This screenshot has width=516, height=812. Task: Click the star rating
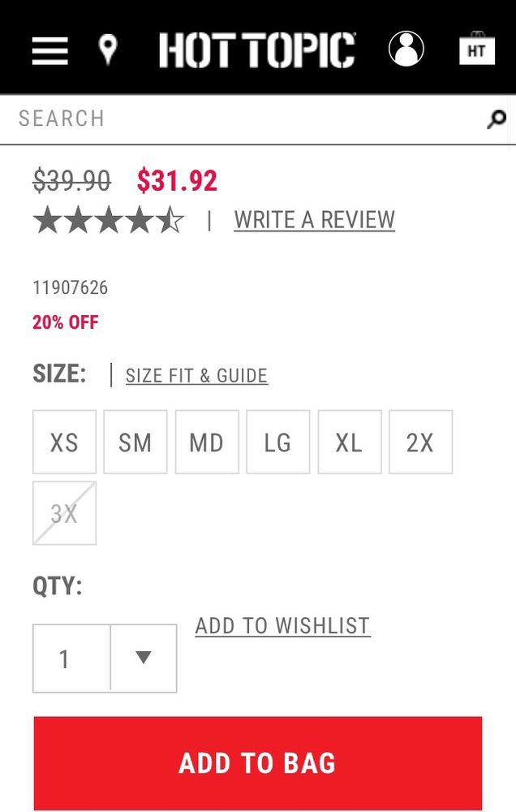[109, 220]
